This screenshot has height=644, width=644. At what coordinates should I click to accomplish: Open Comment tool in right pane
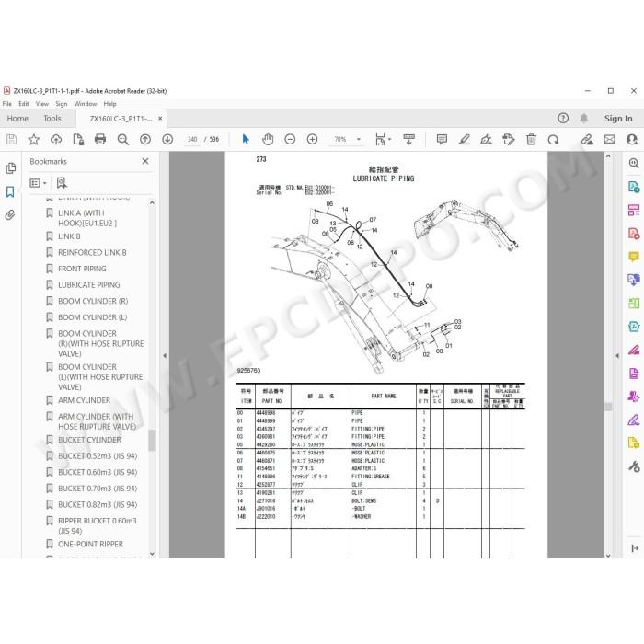coord(634,257)
